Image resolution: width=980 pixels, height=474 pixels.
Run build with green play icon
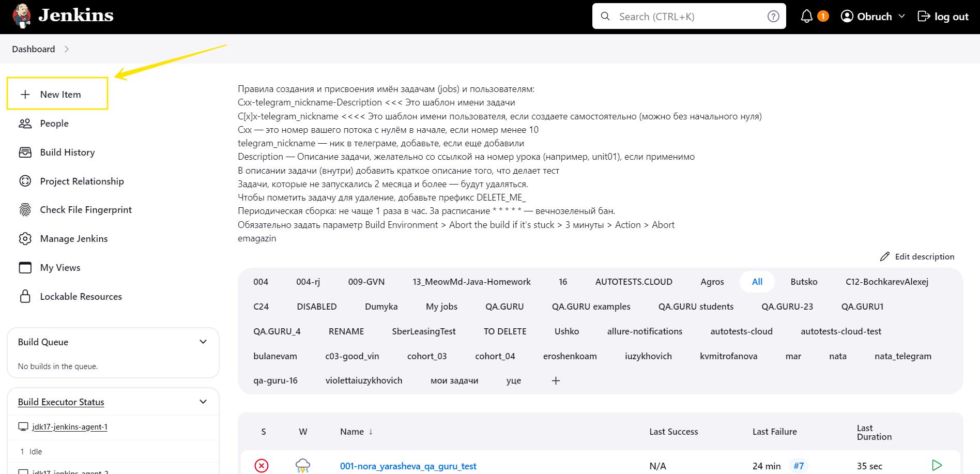(x=937, y=466)
